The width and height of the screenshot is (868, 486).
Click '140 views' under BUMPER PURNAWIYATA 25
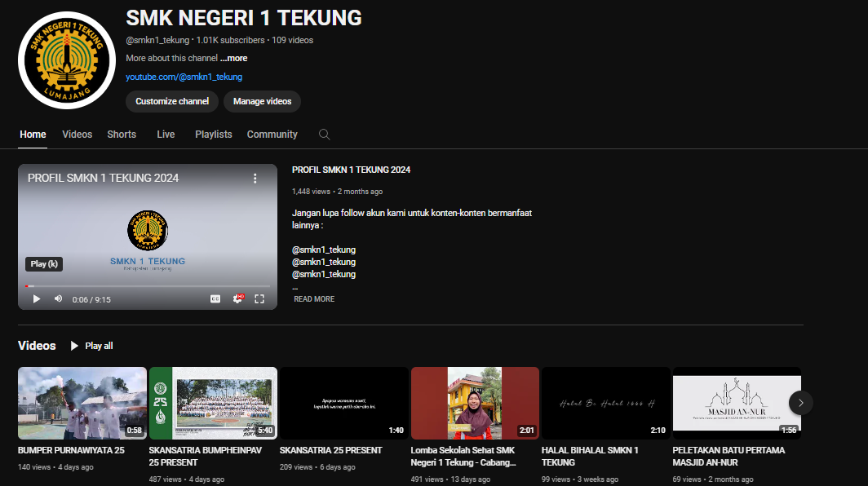coord(33,467)
